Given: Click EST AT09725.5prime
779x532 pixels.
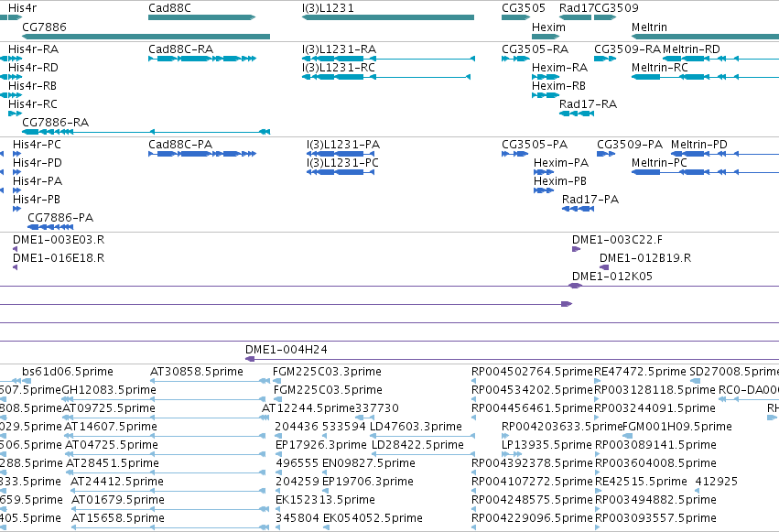Looking at the screenshot, I should 109,408.
